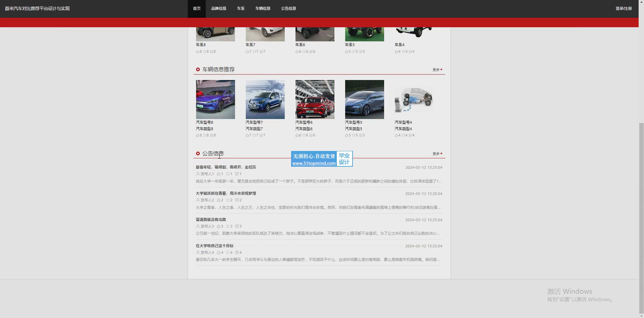Click the comment icon for 汽车型号6
644x318 pixels.
[x=311, y=136]
